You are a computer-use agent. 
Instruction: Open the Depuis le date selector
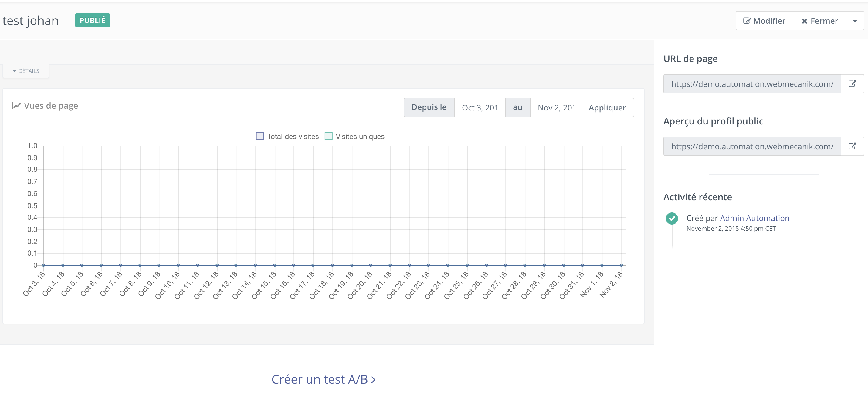429,107
